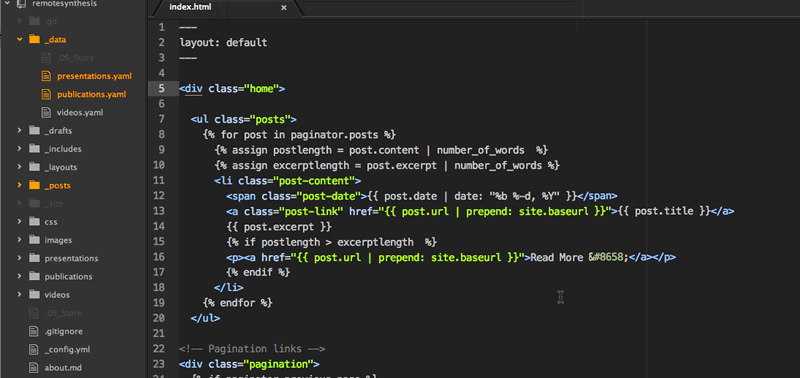Expand the _drafts folder arrow
This screenshot has height=378, width=800.
tap(19, 131)
